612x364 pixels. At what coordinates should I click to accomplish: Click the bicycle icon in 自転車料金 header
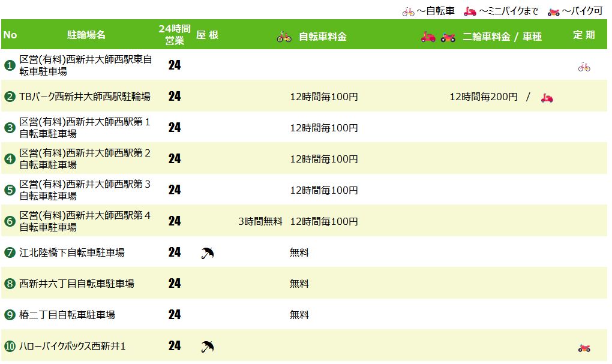284,37
